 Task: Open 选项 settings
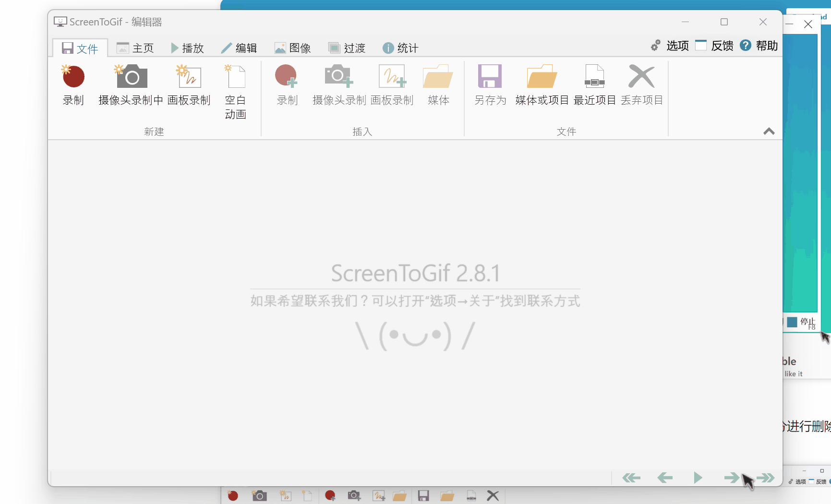670,46
